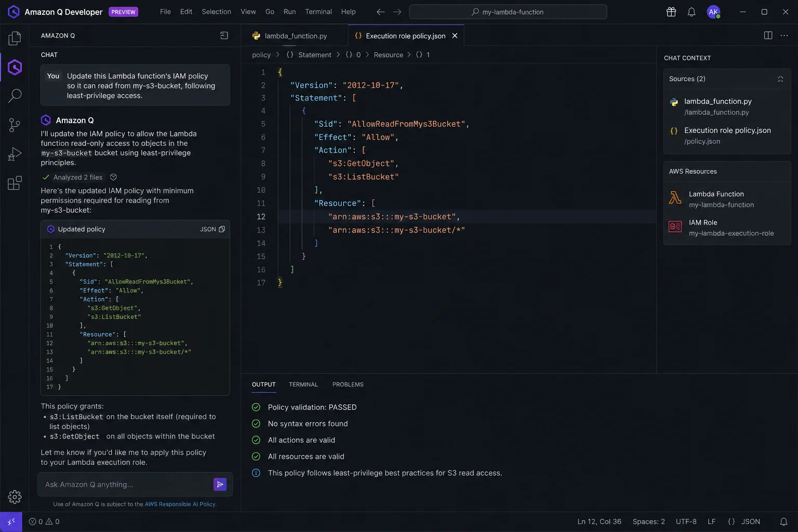Close the Execution role policy.json tab
The image size is (798, 532).
(455, 35)
